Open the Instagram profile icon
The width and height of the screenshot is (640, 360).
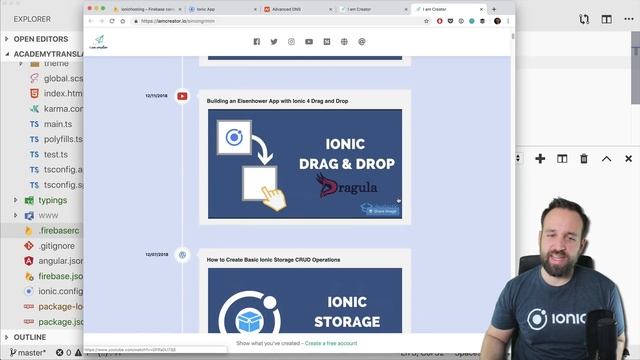(x=291, y=42)
